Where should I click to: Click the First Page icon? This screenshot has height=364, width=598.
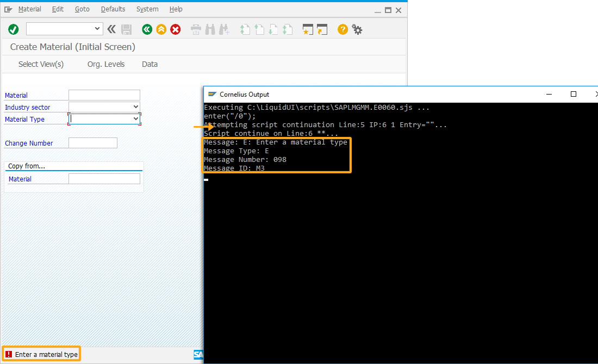point(245,29)
